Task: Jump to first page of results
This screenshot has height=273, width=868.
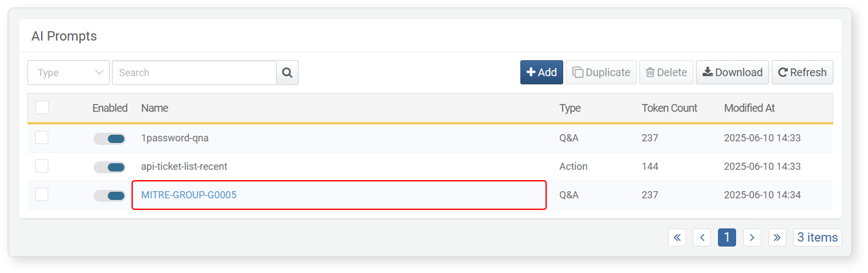Action: 677,238
